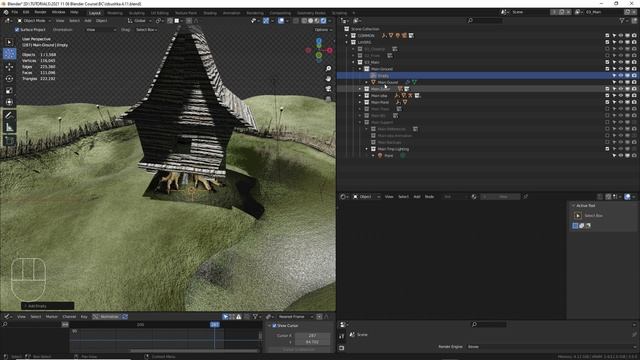Image resolution: width=640 pixels, height=360 pixels.
Task: Open the Edit menu
Action: click(x=26, y=12)
